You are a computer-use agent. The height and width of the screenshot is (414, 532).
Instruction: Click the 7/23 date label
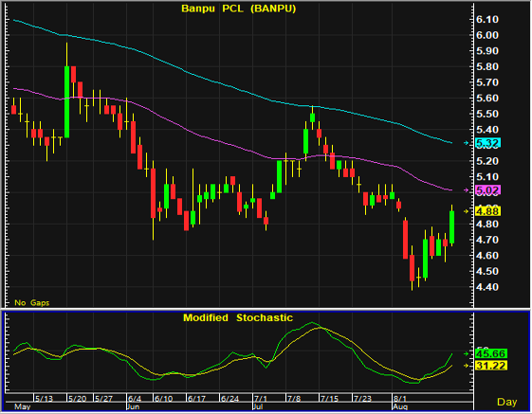362,399
